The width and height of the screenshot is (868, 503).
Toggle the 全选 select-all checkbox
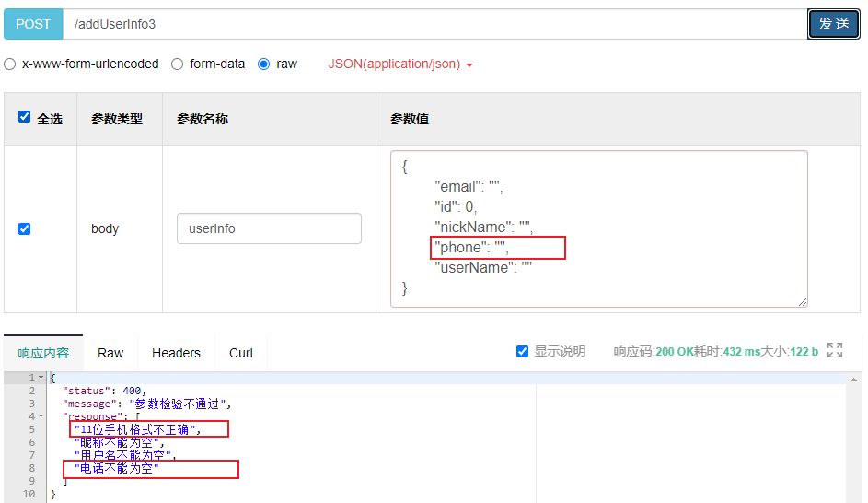pyautogui.click(x=25, y=117)
